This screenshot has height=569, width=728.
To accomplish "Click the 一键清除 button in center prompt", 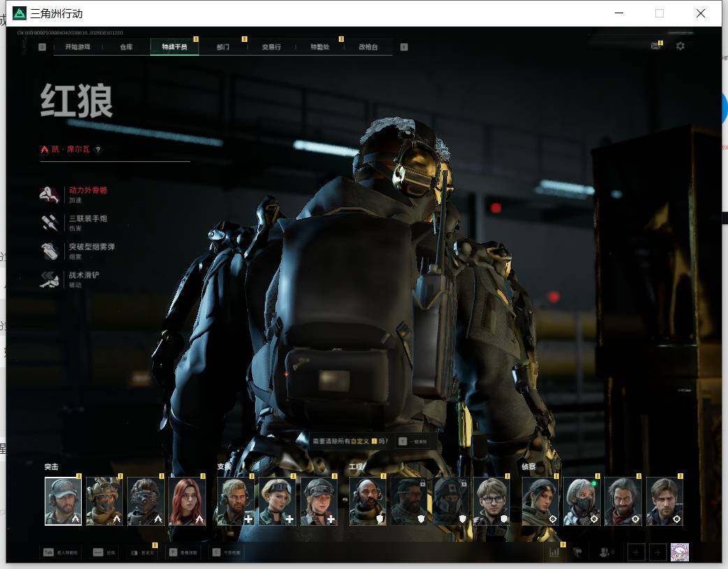I will click(x=413, y=441).
